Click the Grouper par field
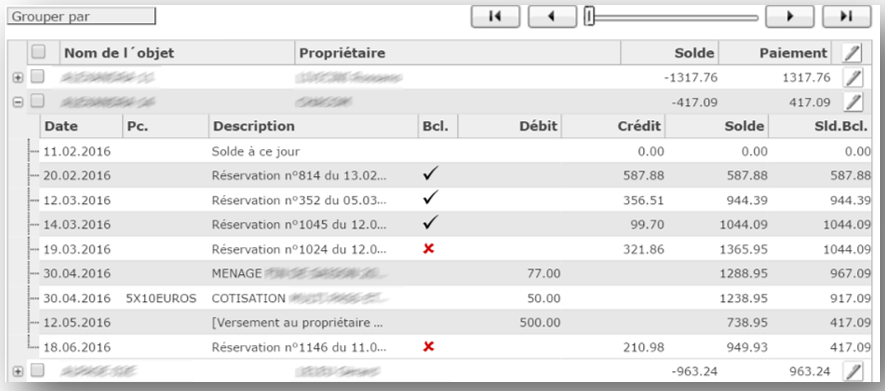Viewport: 885px width, 391px height. 81,16
